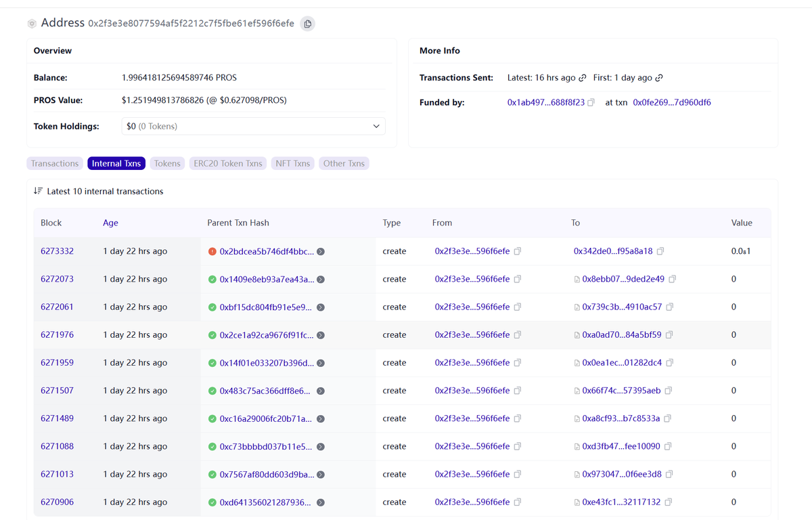The height and width of the screenshot is (520, 812).
Task: Click arrow icon next to 0x7567af80dd603d9ba hash
Action: pyautogui.click(x=321, y=474)
